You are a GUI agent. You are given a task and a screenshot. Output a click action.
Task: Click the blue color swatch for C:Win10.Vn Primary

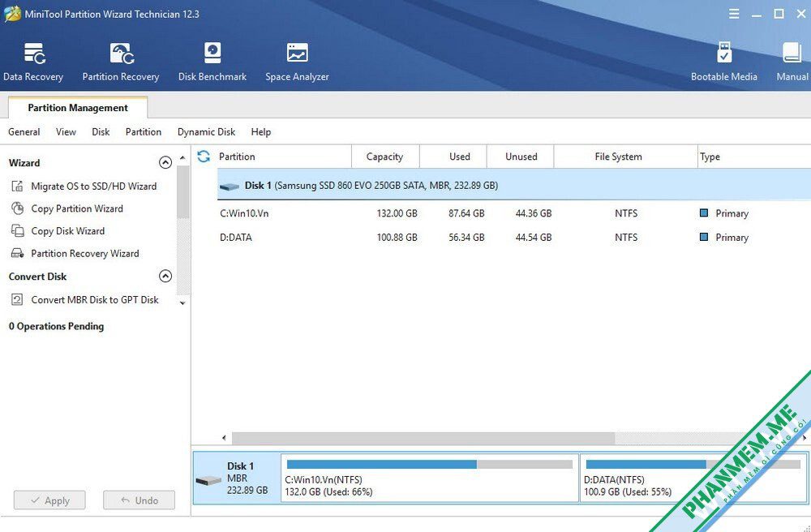pos(703,212)
